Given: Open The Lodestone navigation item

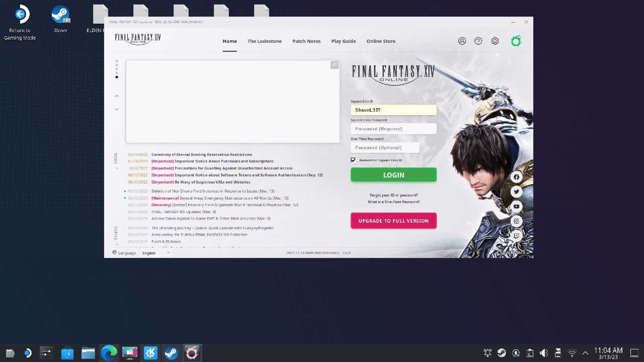Looking at the screenshot, I should pyautogui.click(x=265, y=41).
